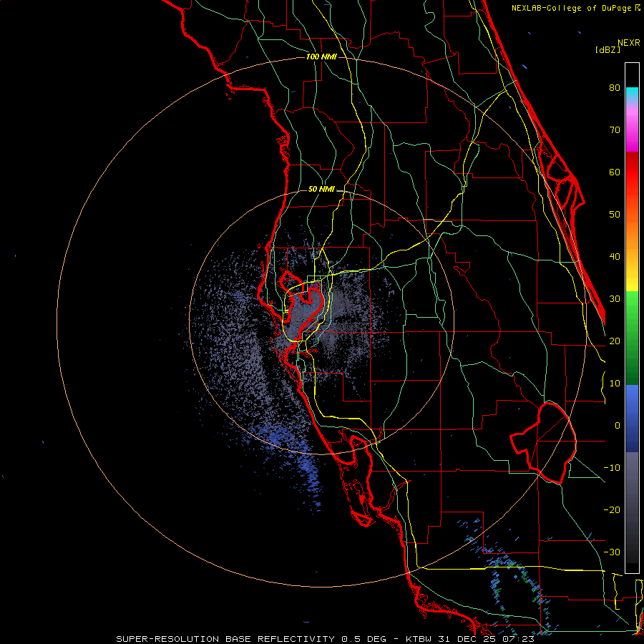
Task: Click the -30 dBZ scale value
Action: (x=612, y=552)
